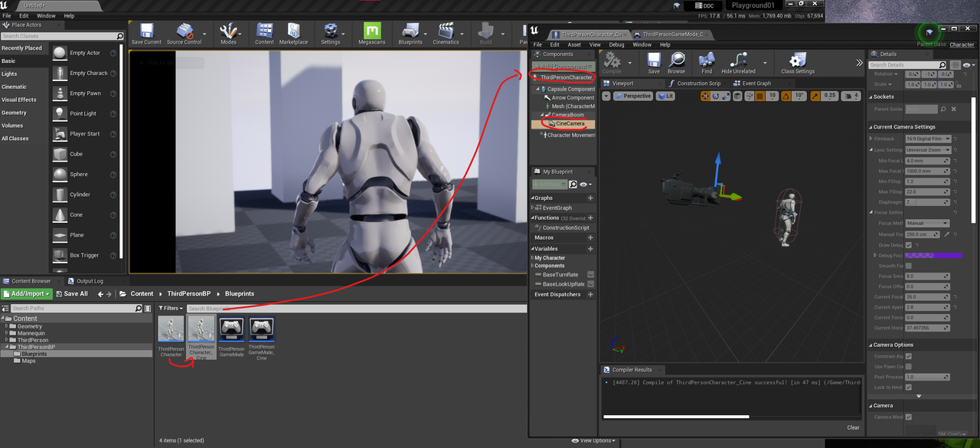Open Add/Import dropdown in Content Browser
This screenshot has height=448, width=980.
pyautogui.click(x=27, y=293)
